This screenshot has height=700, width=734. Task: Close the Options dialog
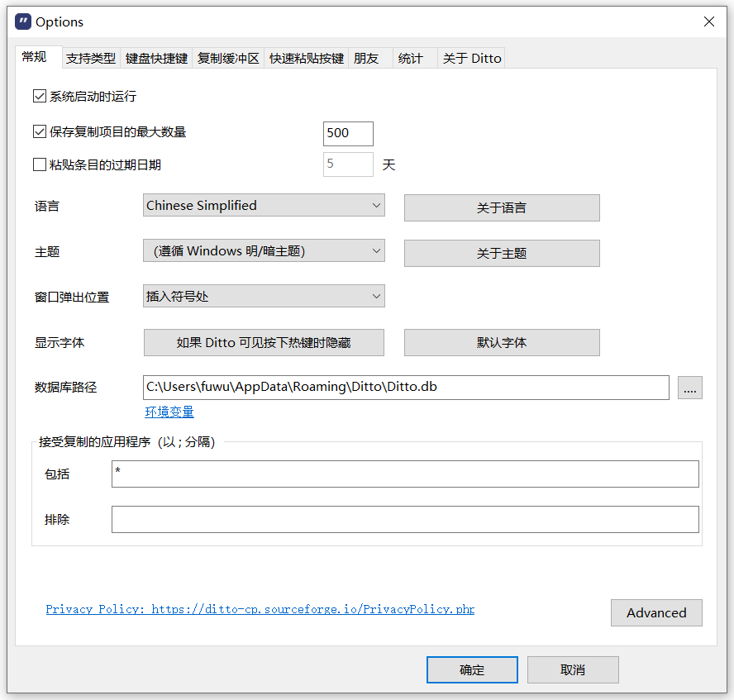click(x=708, y=21)
